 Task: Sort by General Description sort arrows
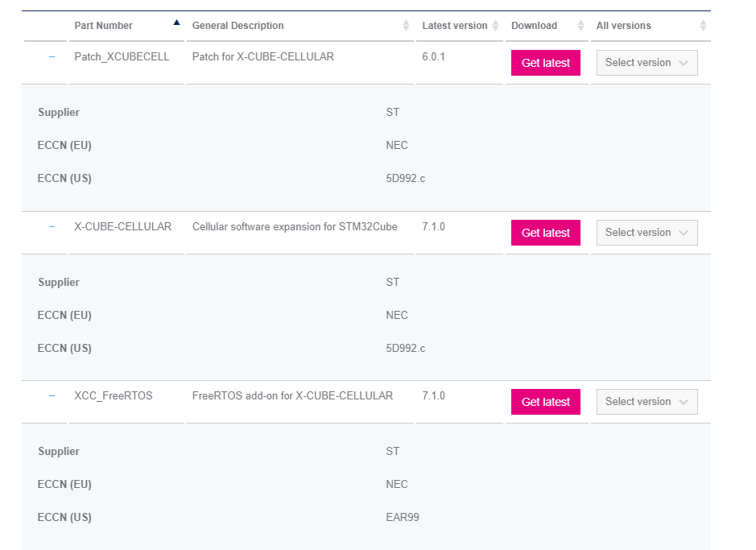coord(406,26)
